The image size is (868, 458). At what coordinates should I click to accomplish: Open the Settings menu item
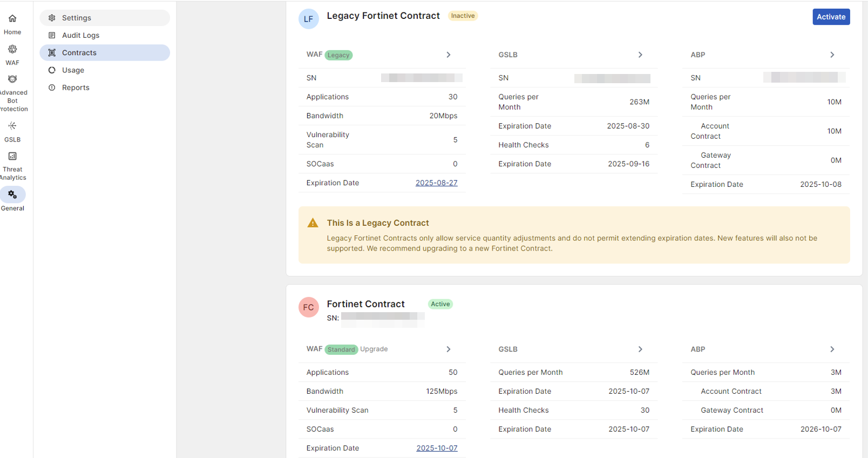[76, 18]
